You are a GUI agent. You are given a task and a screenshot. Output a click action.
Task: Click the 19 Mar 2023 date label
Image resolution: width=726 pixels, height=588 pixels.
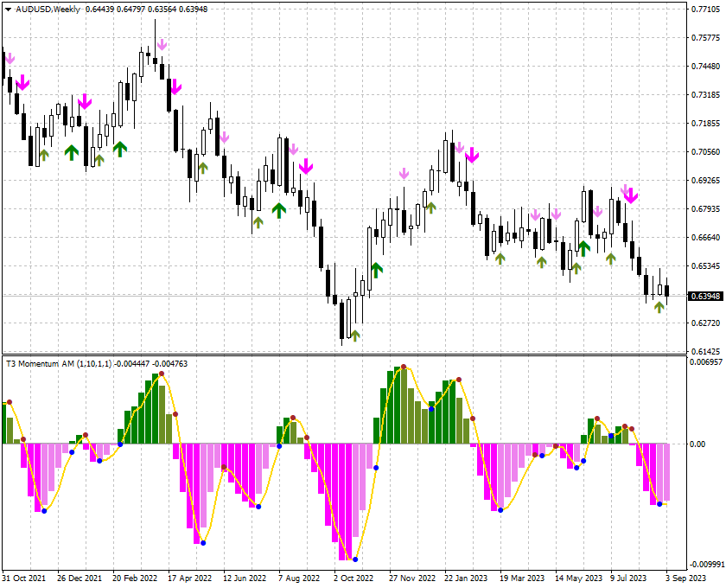tap(522, 578)
